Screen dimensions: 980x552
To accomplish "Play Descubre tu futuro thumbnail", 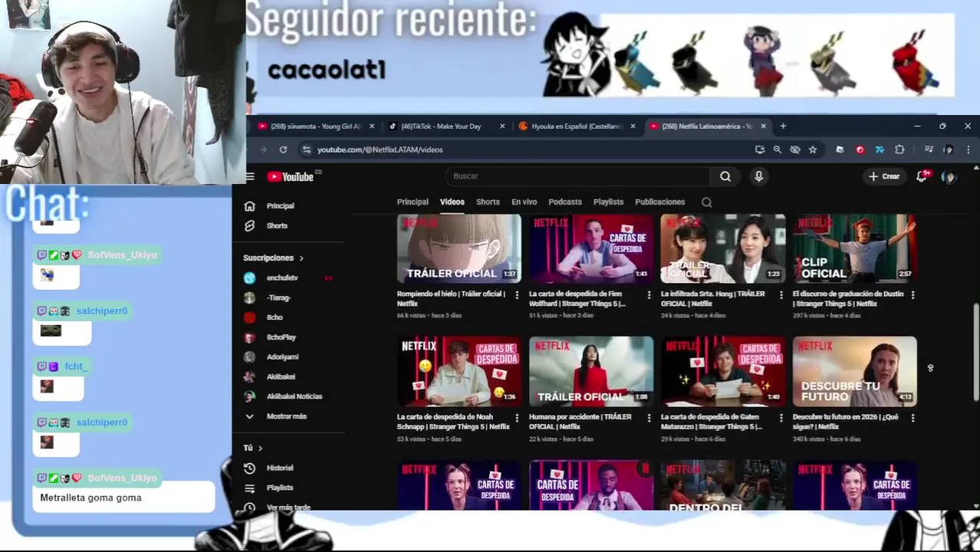I will (x=854, y=371).
